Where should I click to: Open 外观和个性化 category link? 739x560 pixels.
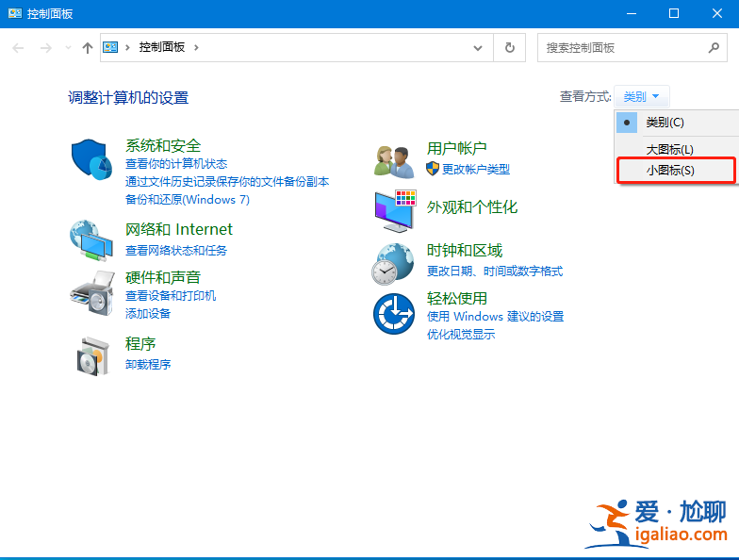(471, 207)
